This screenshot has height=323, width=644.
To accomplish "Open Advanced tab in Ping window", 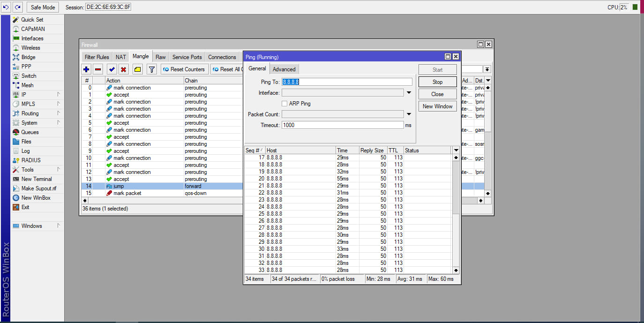I will [x=284, y=69].
